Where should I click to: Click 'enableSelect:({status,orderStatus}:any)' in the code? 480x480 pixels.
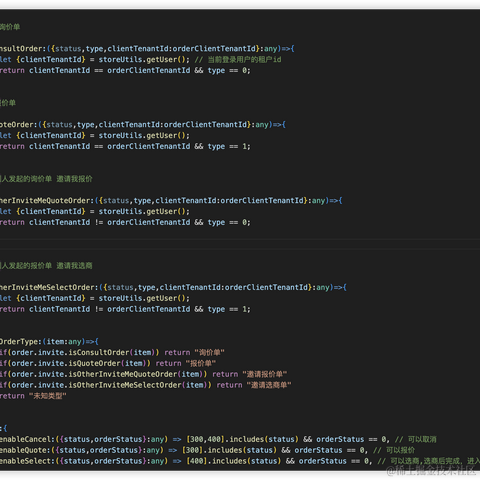click(x=84, y=461)
